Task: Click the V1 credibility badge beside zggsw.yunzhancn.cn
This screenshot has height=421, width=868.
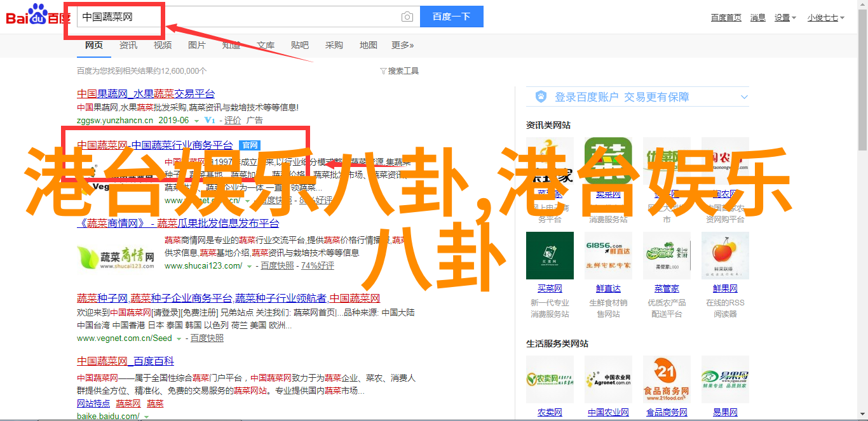Action: tap(209, 121)
